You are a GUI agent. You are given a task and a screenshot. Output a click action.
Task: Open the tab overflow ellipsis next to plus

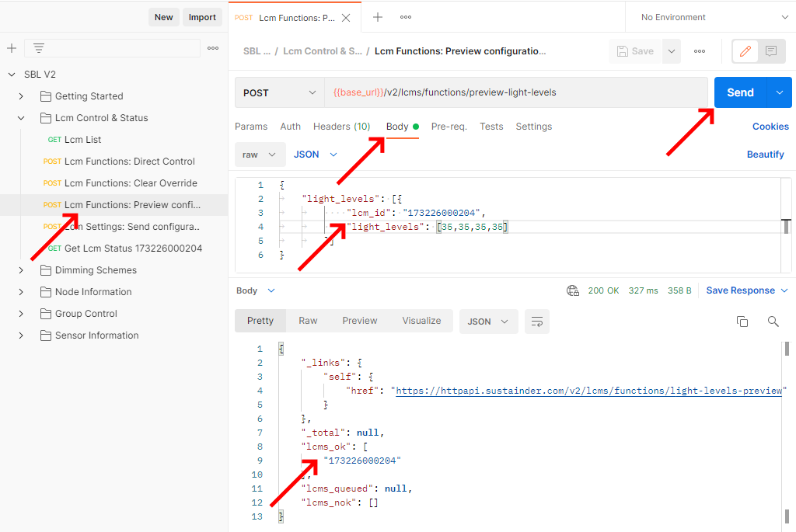[x=407, y=16]
